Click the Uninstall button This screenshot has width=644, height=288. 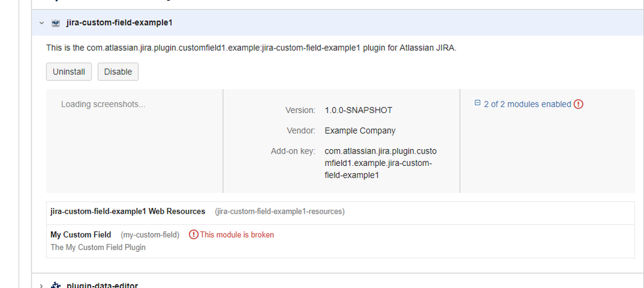[68, 72]
